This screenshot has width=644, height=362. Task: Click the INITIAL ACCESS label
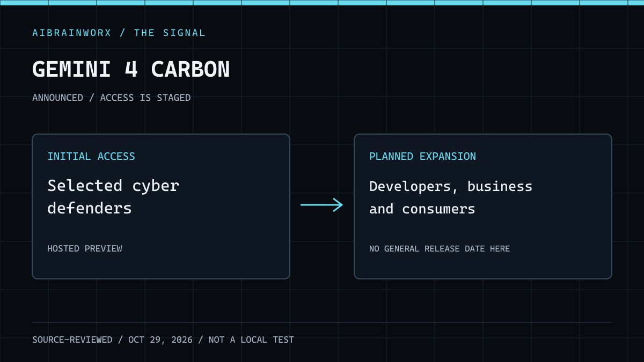[91, 156]
